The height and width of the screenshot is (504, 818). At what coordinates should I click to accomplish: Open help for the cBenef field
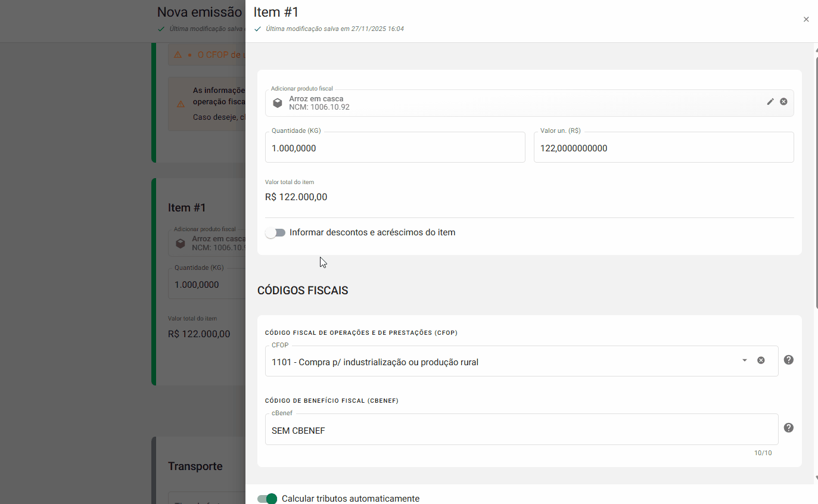pos(788,428)
